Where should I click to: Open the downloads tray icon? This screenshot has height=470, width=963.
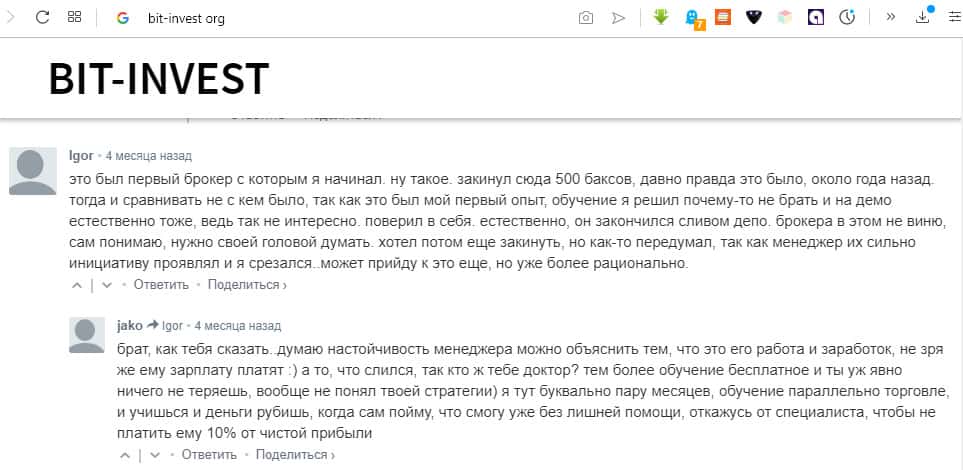pyautogui.click(x=922, y=17)
